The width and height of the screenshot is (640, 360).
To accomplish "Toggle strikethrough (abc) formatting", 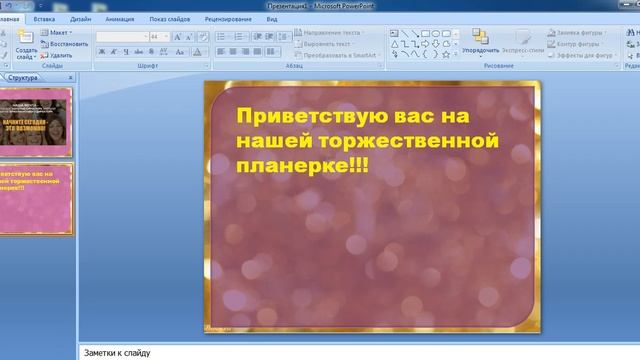I will pyautogui.click(x=139, y=51).
